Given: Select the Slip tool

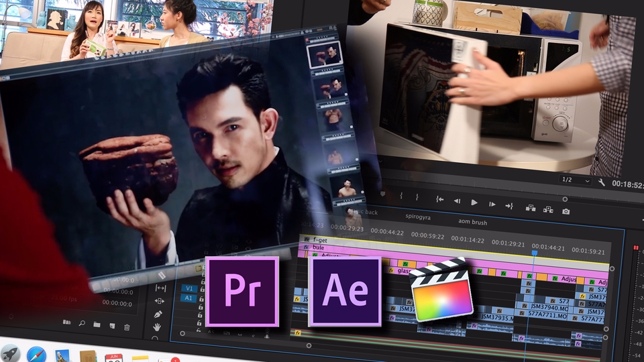Looking at the screenshot, I should point(160,288).
